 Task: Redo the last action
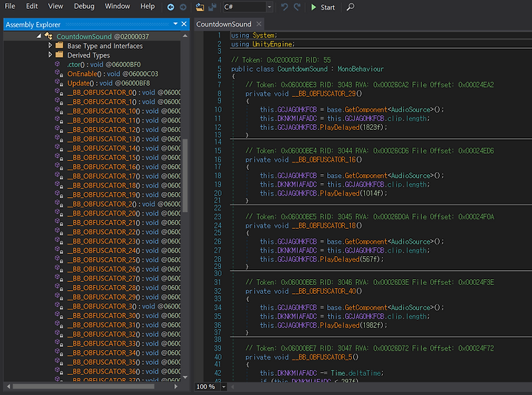coord(297,7)
